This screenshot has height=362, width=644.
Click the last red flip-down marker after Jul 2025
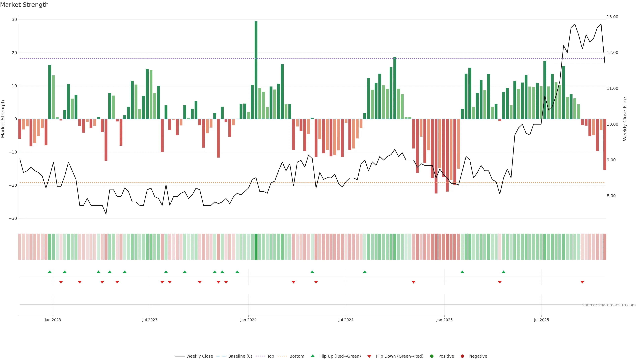coord(582,282)
